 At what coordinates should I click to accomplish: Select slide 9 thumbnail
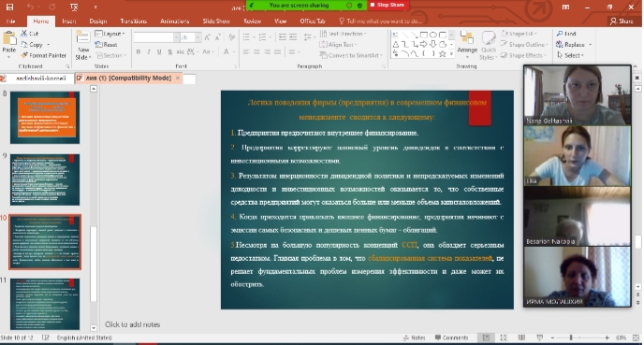coord(45,180)
